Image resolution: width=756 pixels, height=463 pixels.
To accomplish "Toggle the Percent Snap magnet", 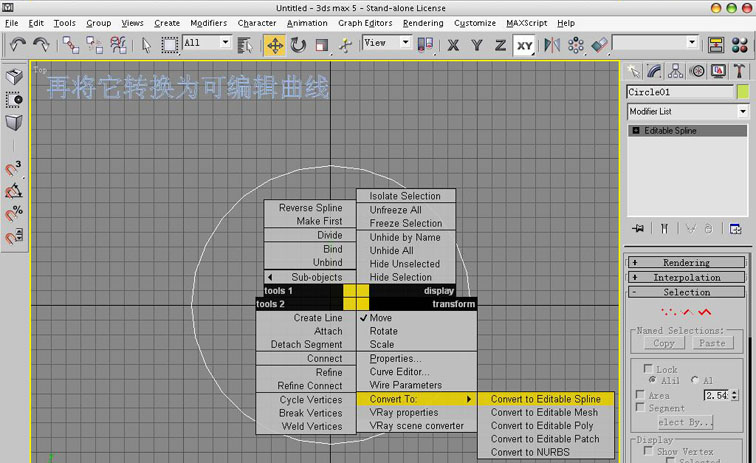I will click(14, 214).
